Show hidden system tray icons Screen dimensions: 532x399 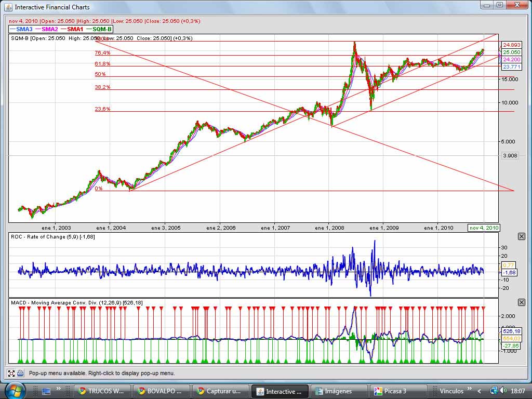tap(480, 391)
